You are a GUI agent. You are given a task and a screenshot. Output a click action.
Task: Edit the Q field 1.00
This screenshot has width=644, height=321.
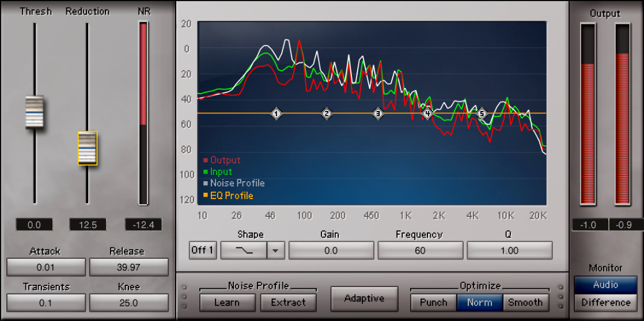pyautogui.click(x=510, y=250)
